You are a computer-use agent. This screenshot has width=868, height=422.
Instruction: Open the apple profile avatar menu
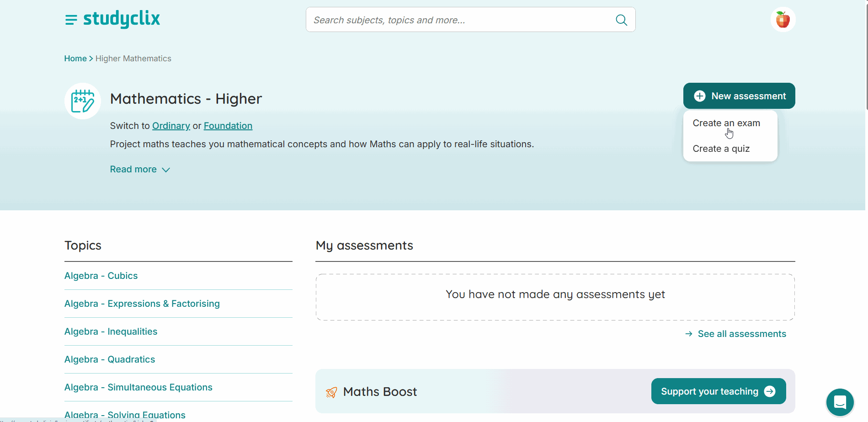(783, 19)
